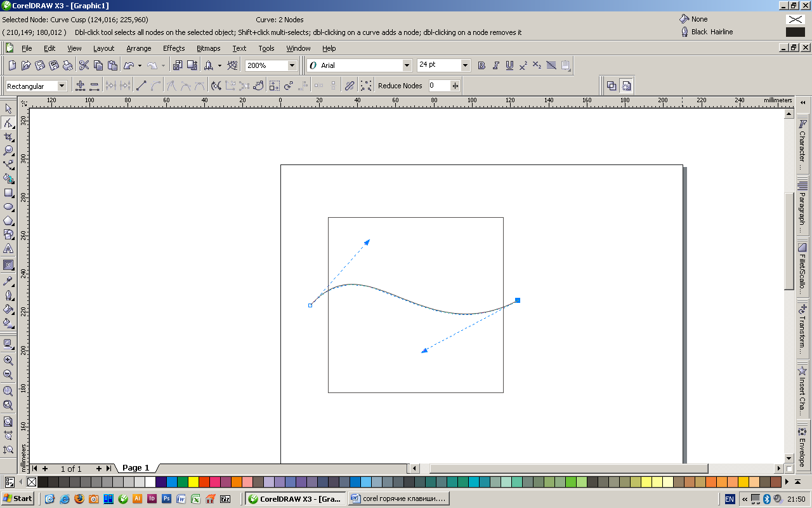Select the Fill bucket tool
The image size is (812, 508).
pyautogui.click(x=8, y=309)
